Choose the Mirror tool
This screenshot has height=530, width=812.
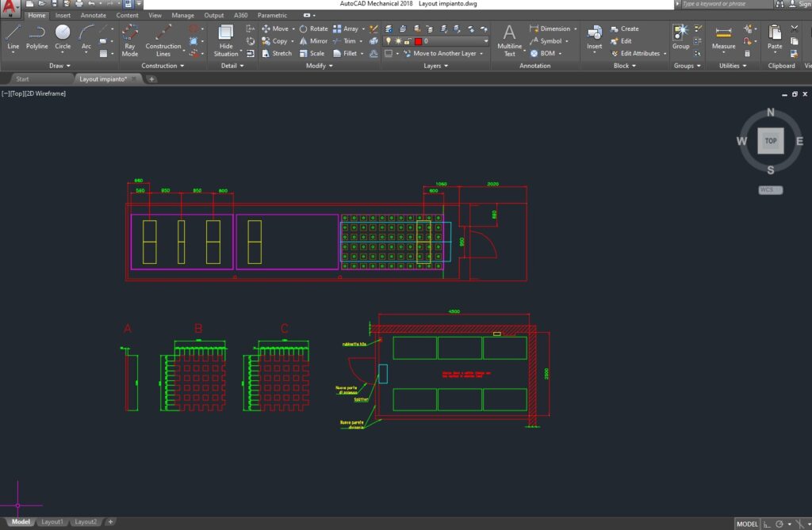(x=313, y=41)
